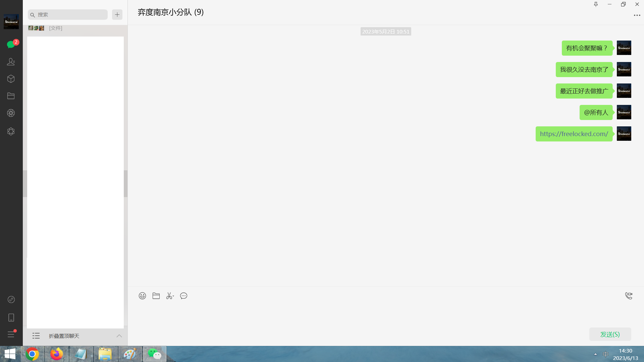Screen dimensions: 644x362
Task: Open the settings hamburger menu in sidebar
Action: point(11,334)
